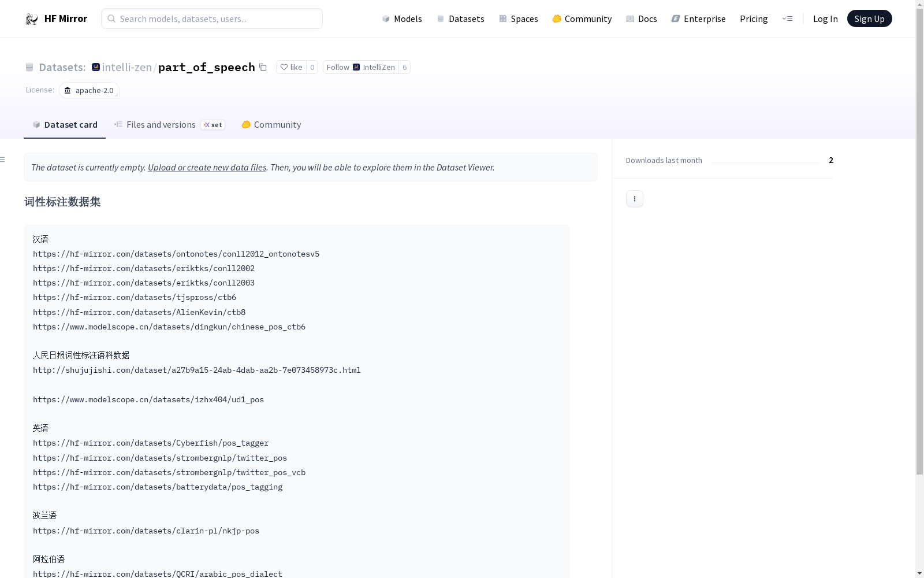The height and width of the screenshot is (578, 924).
Task: Click the 阿拉伯语 section label
Action: click(49, 559)
